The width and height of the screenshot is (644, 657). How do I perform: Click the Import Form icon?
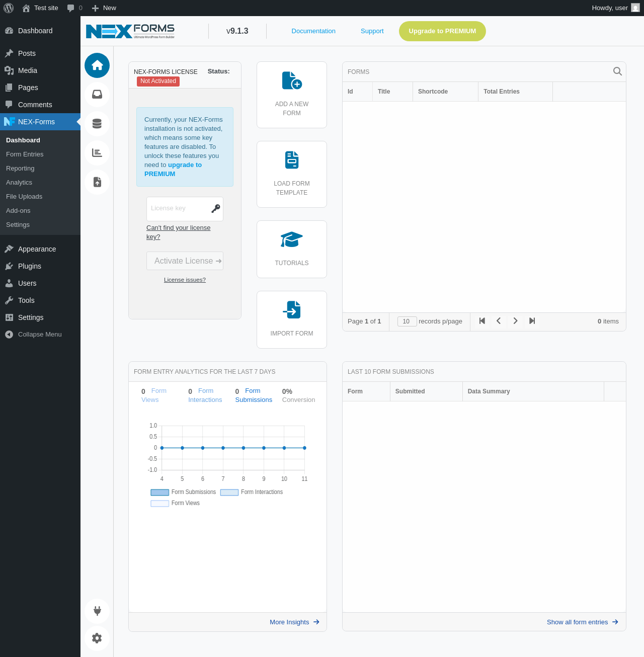tap(292, 310)
